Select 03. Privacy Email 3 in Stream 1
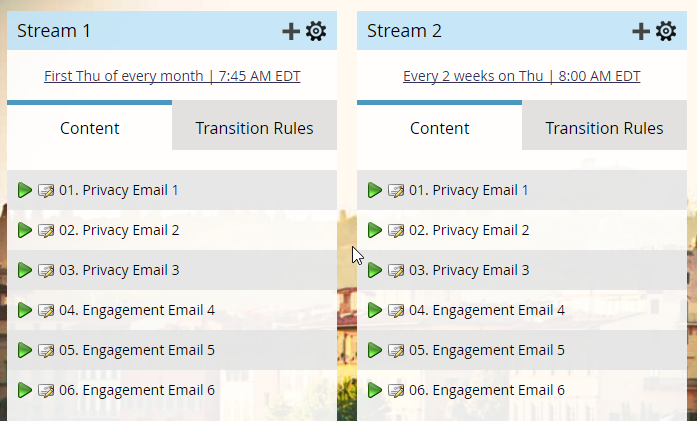 [x=119, y=270]
